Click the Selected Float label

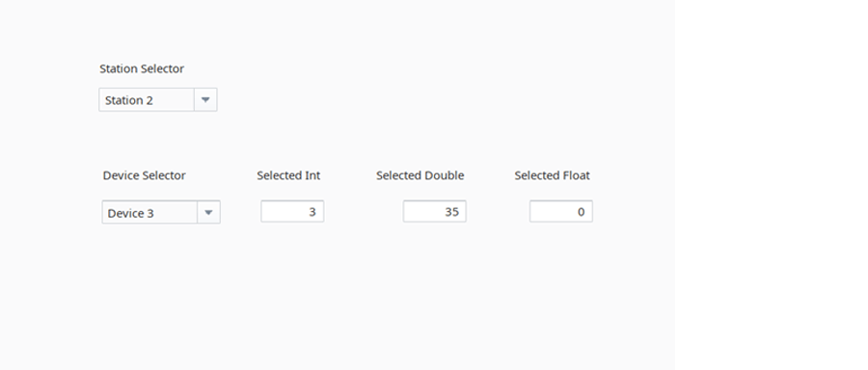point(552,175)
